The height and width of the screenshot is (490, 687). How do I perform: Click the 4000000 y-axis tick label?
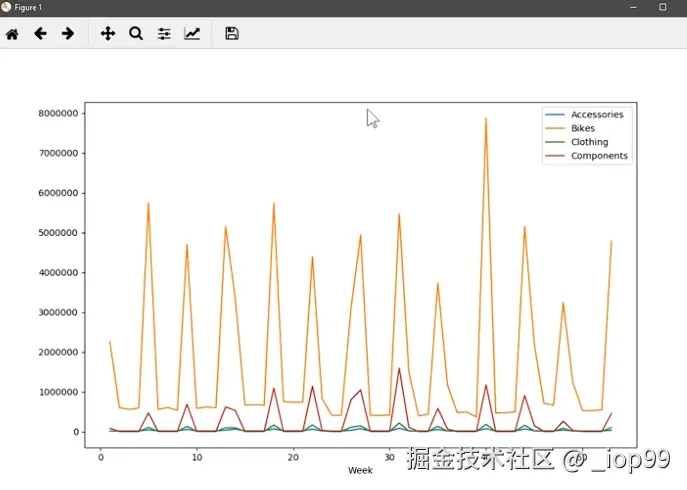[58, 273]
